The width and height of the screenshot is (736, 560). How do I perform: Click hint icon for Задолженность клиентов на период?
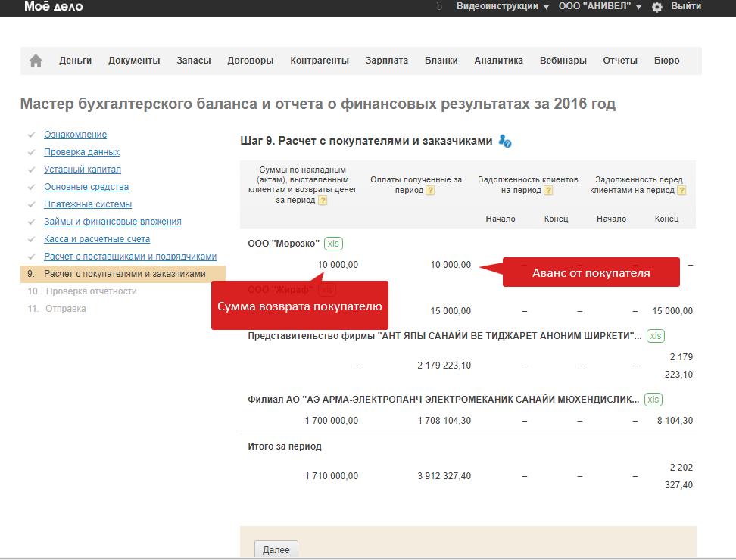[x=548, y=191]
